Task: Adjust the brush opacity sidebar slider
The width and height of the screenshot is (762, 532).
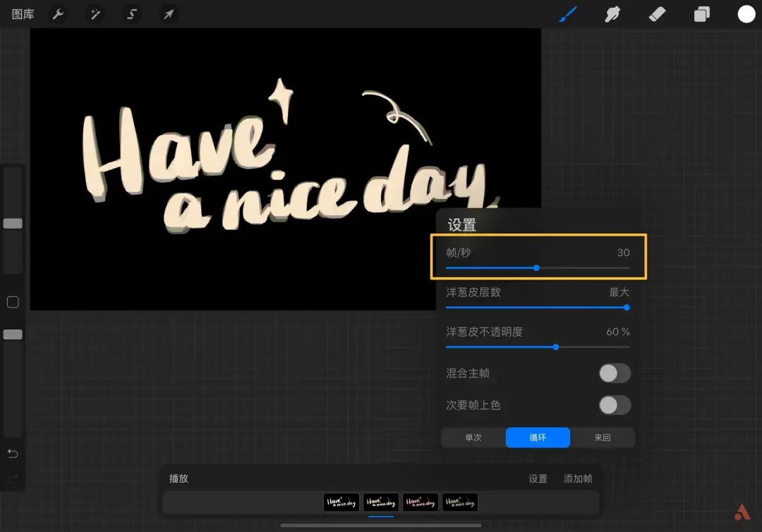Action: point(13,334)
